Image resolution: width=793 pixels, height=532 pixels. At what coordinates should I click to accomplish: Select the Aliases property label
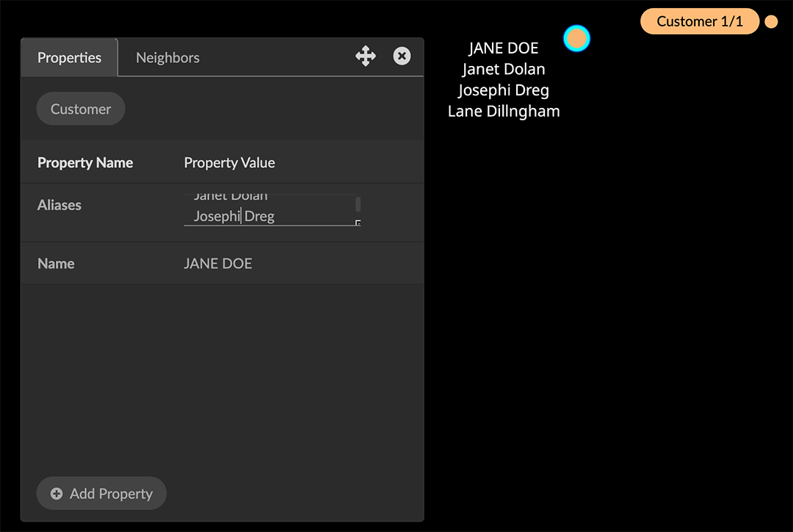coord(59,205)
